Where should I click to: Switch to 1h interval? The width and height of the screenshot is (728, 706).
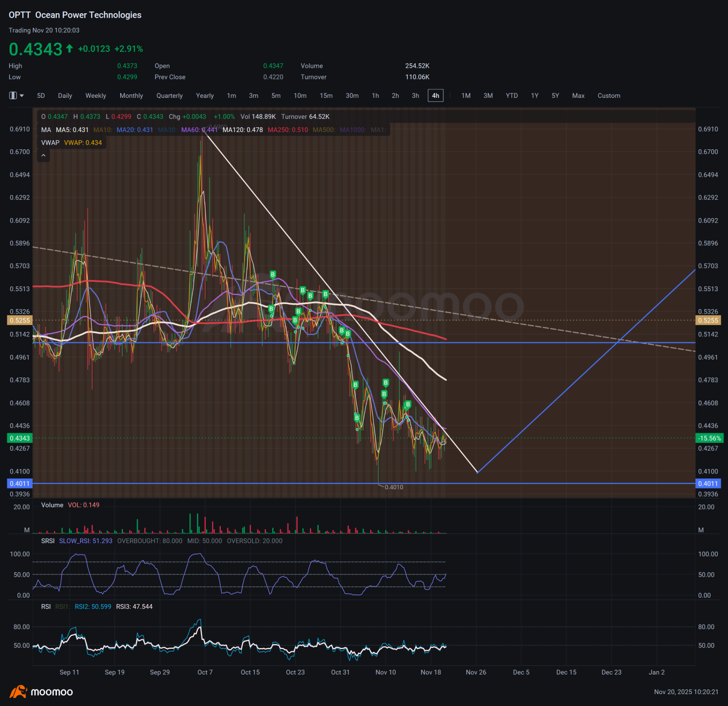375,96
